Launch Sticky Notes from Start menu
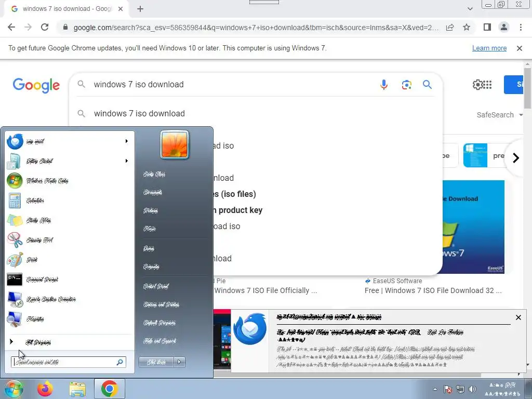The image size is (532, 399). (x=69, y=220)
